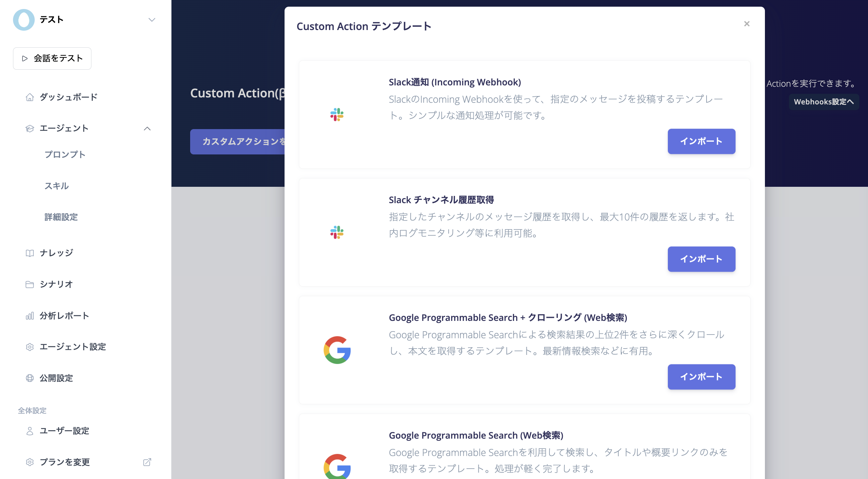Open the テスト workspace dropdown chevron

point(152,20)
